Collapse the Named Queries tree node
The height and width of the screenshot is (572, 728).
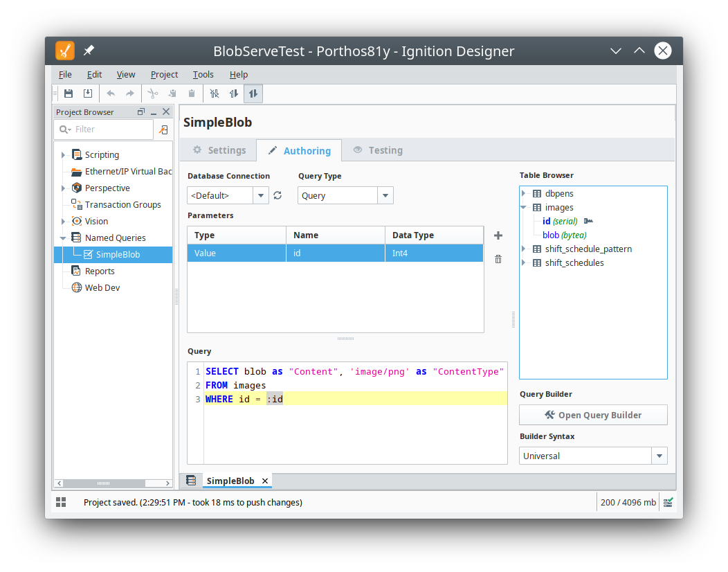tap(63, 238)
